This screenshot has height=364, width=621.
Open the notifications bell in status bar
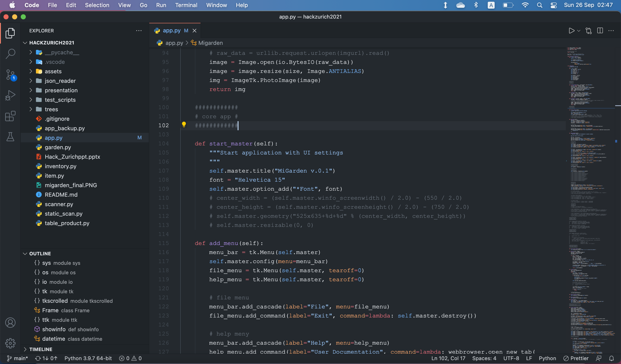(x=611, y=358)
